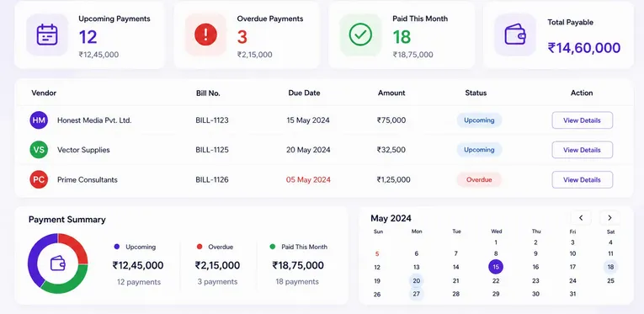The width and height of the screenshot is (644, 314).
Task: Click the green Paid This Month legend dot
Action: point(272,247)
